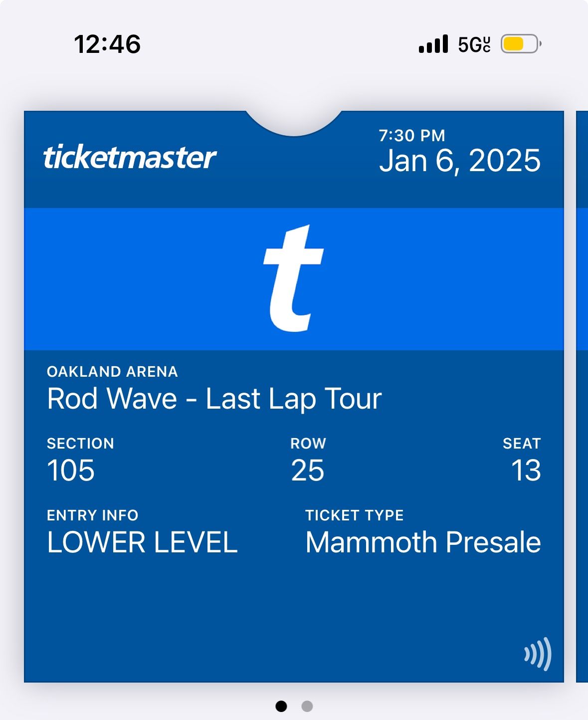Tap the cellular signal bars icon
This screenshot has width=588, height=720.
(x=433, y=44)
